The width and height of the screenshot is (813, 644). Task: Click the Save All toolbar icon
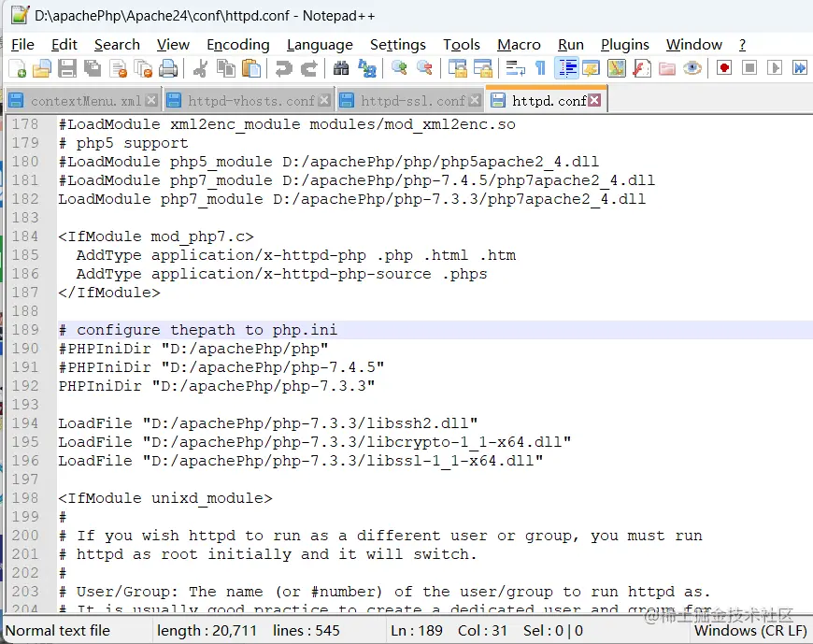tap(93, 68)
